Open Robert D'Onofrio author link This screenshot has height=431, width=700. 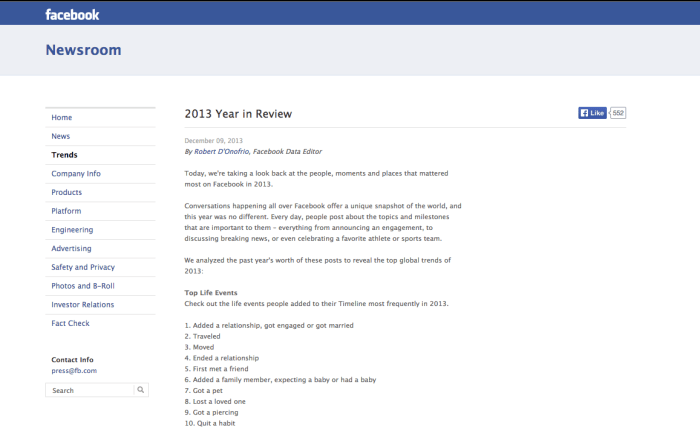tap(221, 151)
